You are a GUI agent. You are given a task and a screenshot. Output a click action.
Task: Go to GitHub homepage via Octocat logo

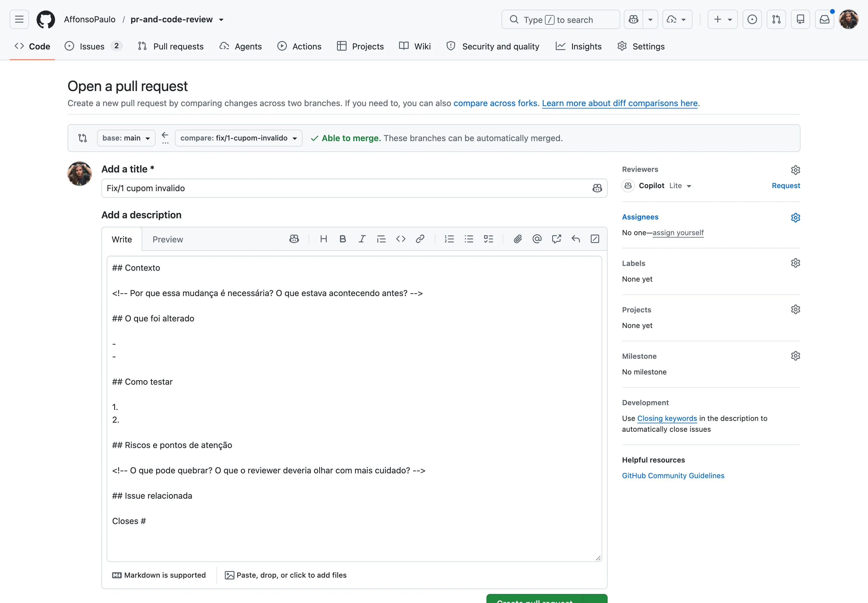[46, 19]
